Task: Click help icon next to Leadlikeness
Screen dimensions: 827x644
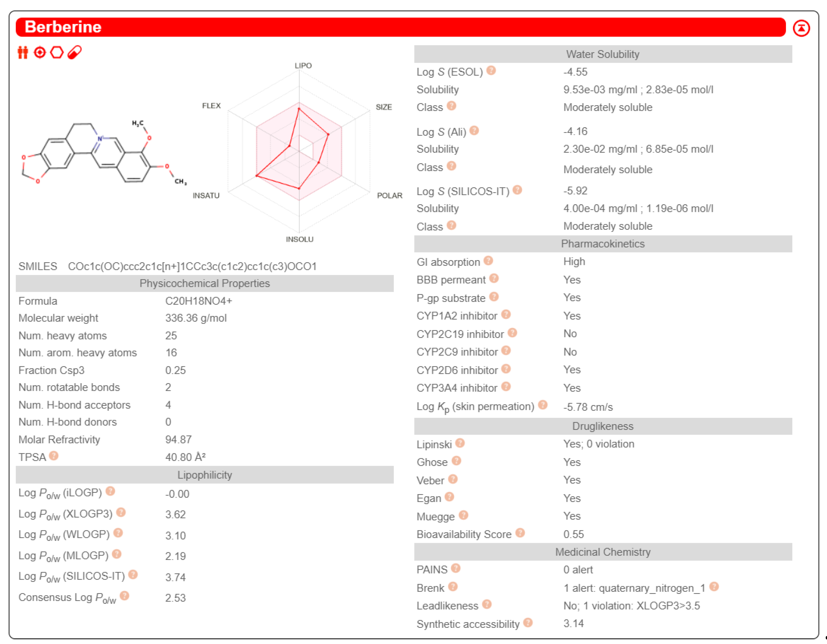Action: pos(487,605)
